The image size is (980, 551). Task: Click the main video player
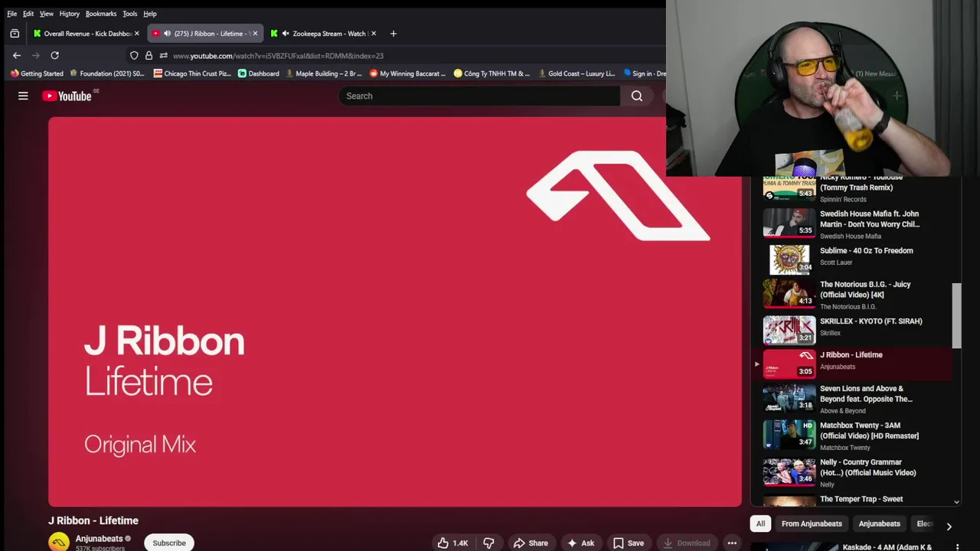click(x=395, y=311)
